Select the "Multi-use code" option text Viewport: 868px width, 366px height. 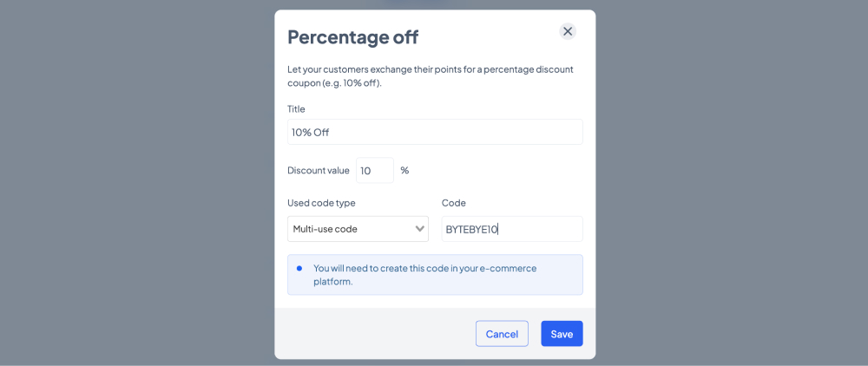(x=325, y=229)
